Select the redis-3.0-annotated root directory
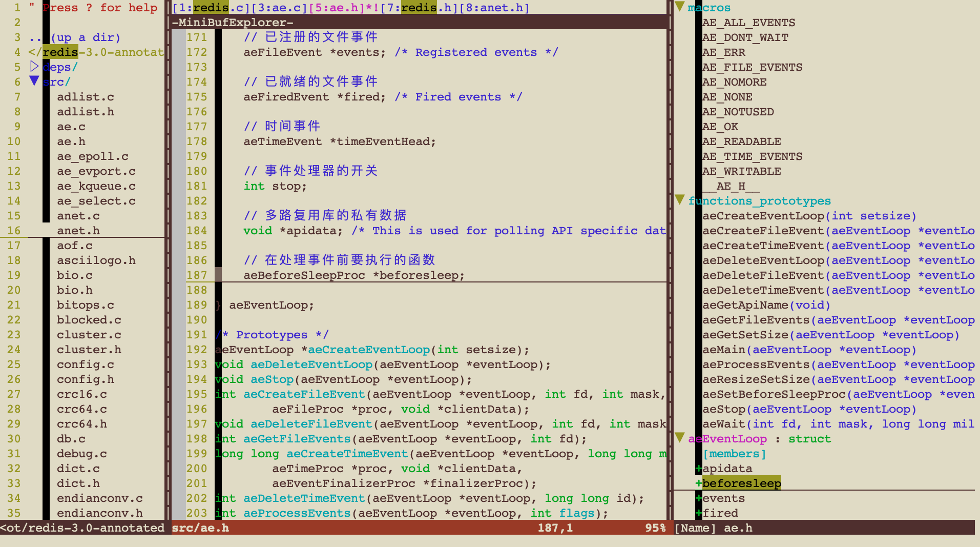This screenshot has width=980, height=547. coord(96,52)
